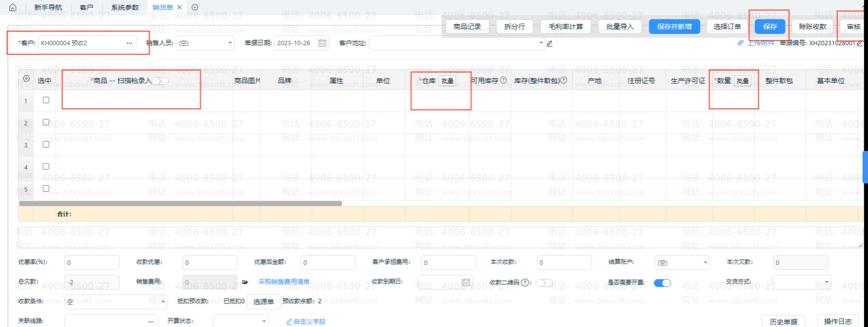Expand the 交货方式 dropdown
The image size is (868, 327).
tap(826, 282)
